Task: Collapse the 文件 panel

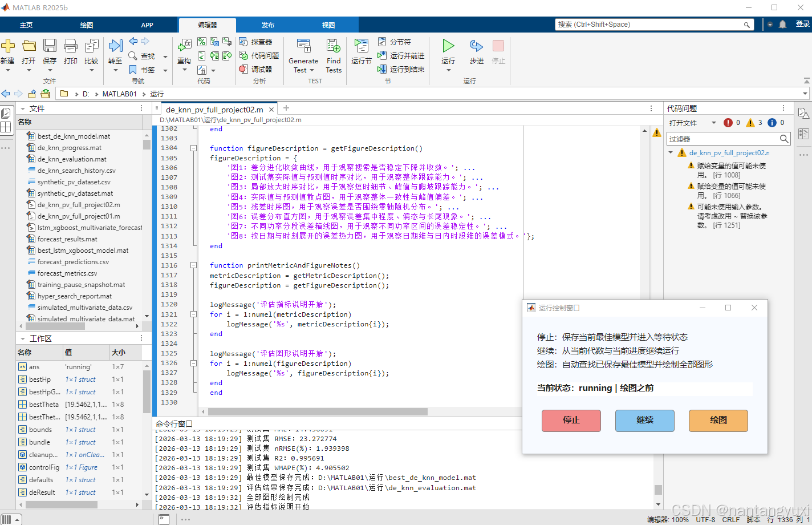Action: pyautogui.click(x=23, y=108)
